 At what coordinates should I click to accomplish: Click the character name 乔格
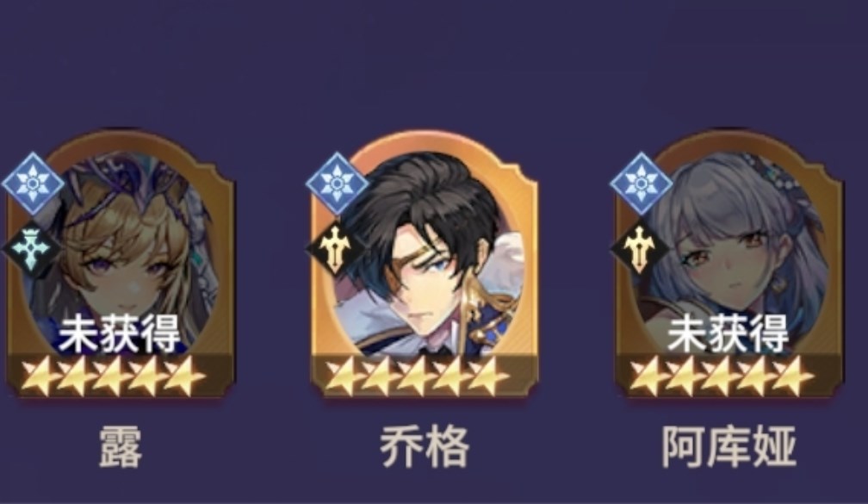425,447
